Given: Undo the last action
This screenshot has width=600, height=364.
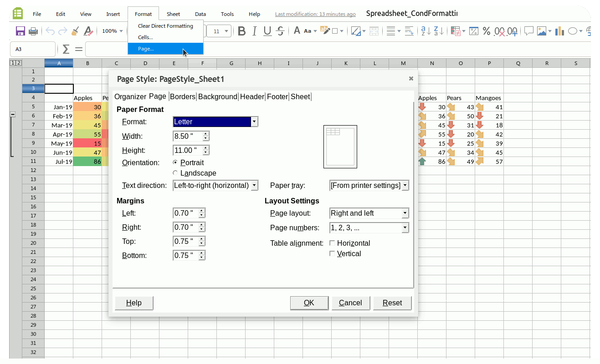Looking at the screenshot, I should click(x=50, y=31).
